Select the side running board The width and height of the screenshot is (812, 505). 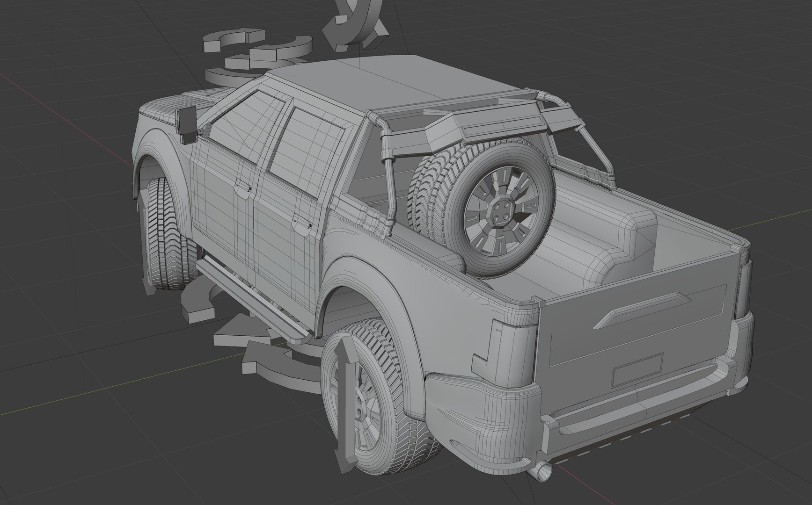[253, 299]
